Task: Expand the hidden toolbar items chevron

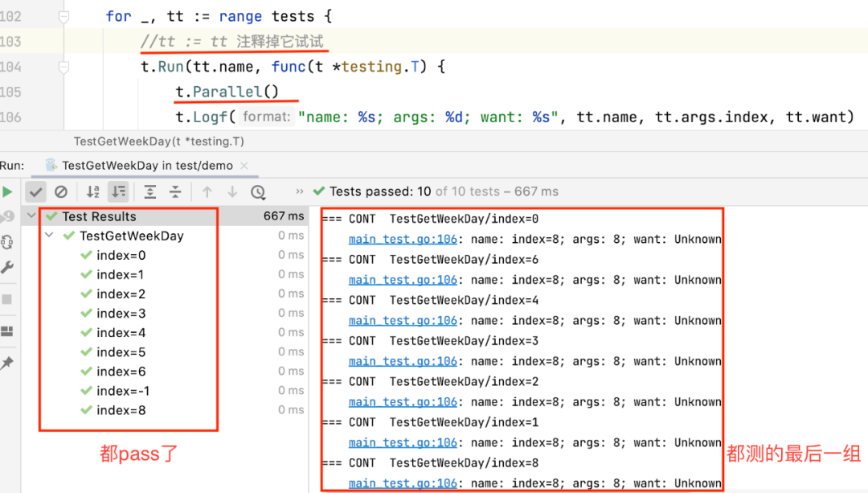Action: [300, 192]
